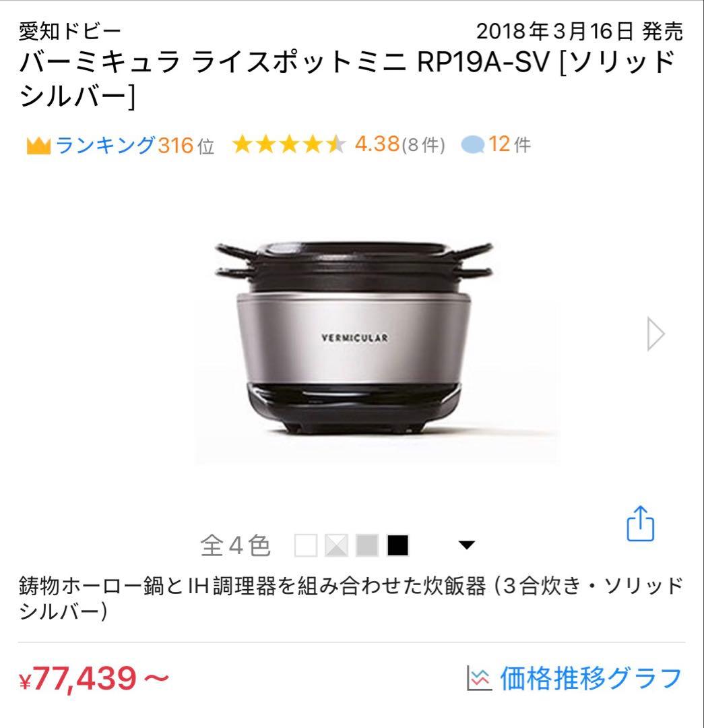Click the blue comment bubble icon
704x728 pixels.
click(473, 145)
